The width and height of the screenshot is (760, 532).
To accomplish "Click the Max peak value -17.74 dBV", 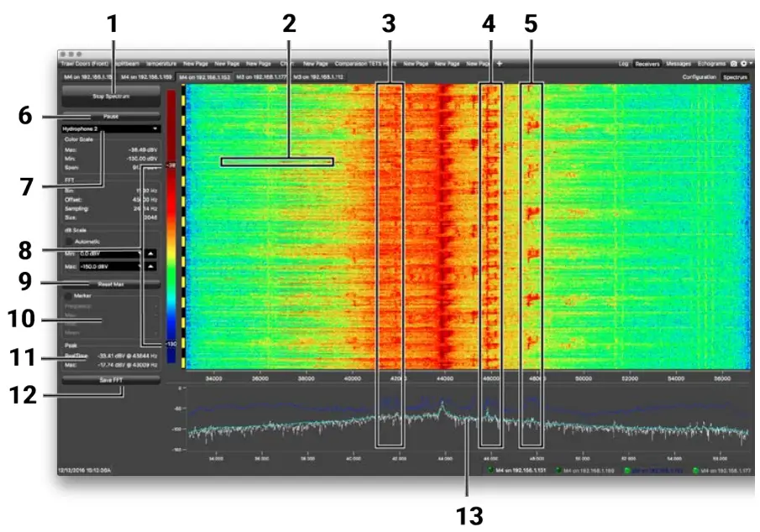I will [x=128, y=365].
